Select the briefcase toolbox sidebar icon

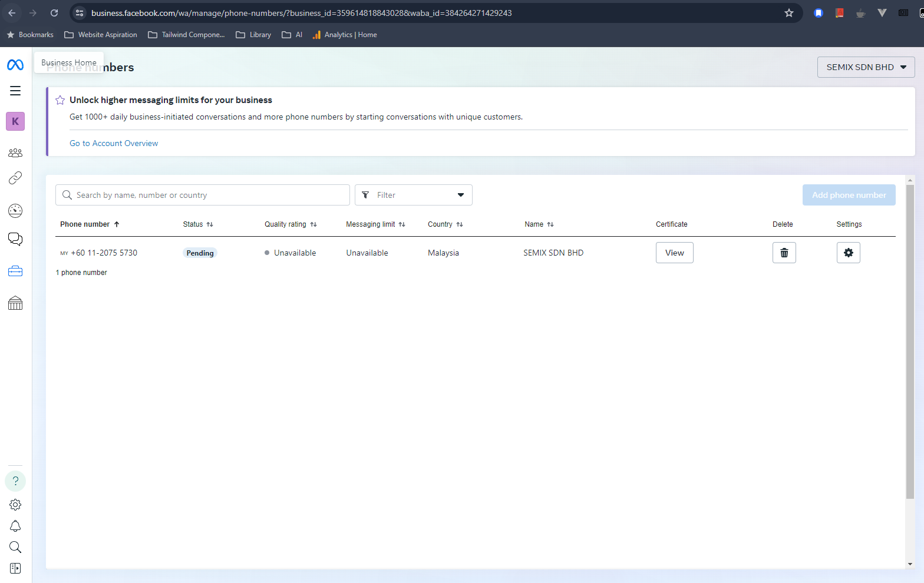[x=15, y=271]
